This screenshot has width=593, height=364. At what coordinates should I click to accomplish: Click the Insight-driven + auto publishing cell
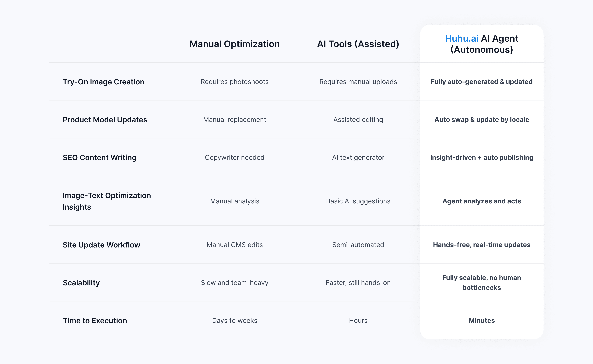tap(482, 157)
